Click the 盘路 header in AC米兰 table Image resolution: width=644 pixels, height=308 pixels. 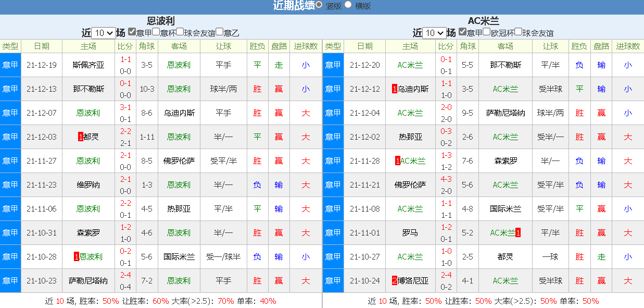click(x=601, y=46)
